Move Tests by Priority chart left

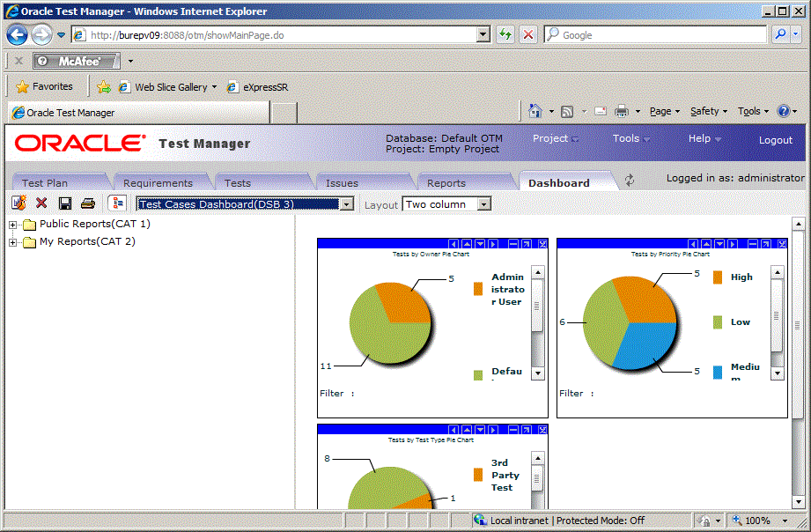tap(693, 244)
